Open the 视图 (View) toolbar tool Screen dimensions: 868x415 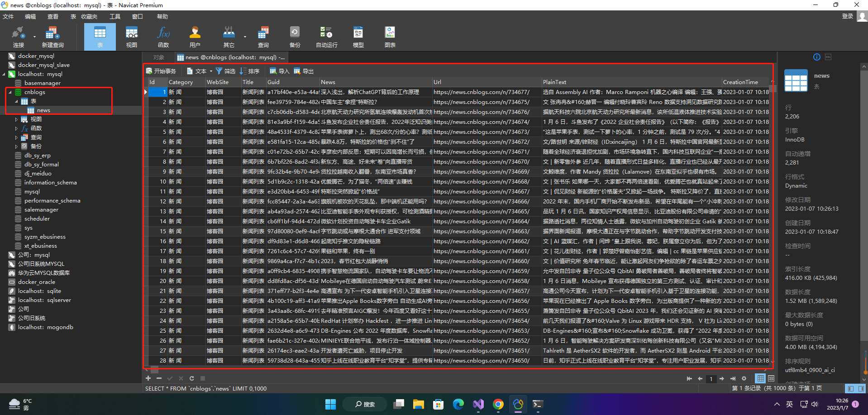point(131,37)
